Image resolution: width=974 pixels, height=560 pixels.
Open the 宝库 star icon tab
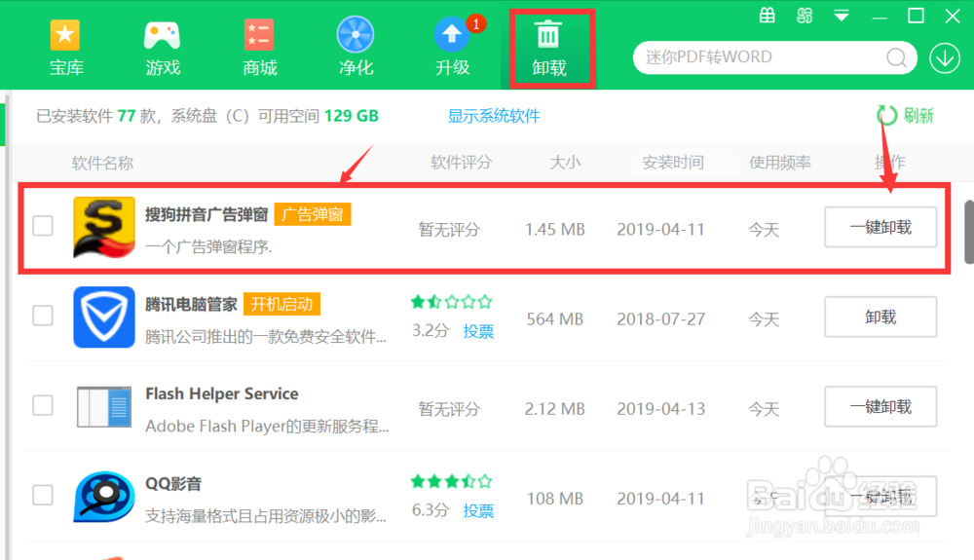[x=66, y=47]
